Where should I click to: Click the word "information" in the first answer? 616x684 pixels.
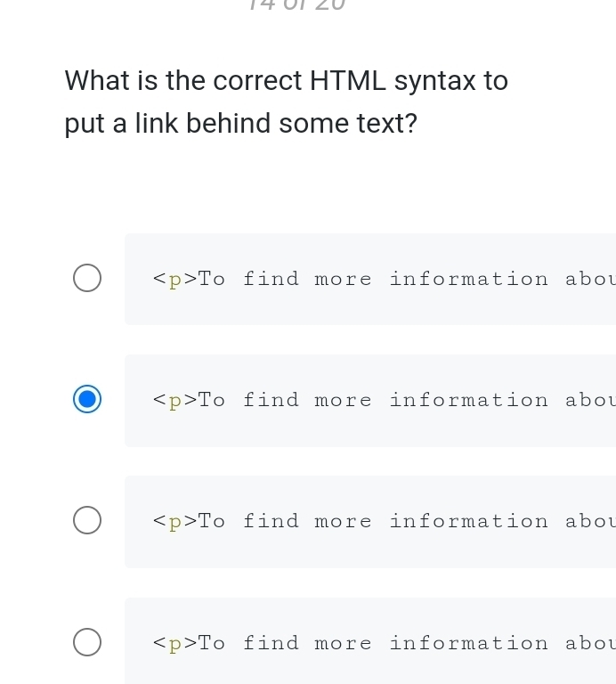[468, 279]
